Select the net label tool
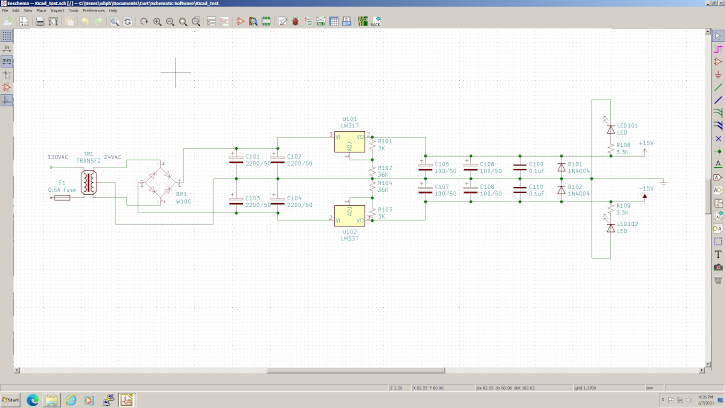This screenshot has height=408, width=725. pyautogui.click(x=718, y=164)
